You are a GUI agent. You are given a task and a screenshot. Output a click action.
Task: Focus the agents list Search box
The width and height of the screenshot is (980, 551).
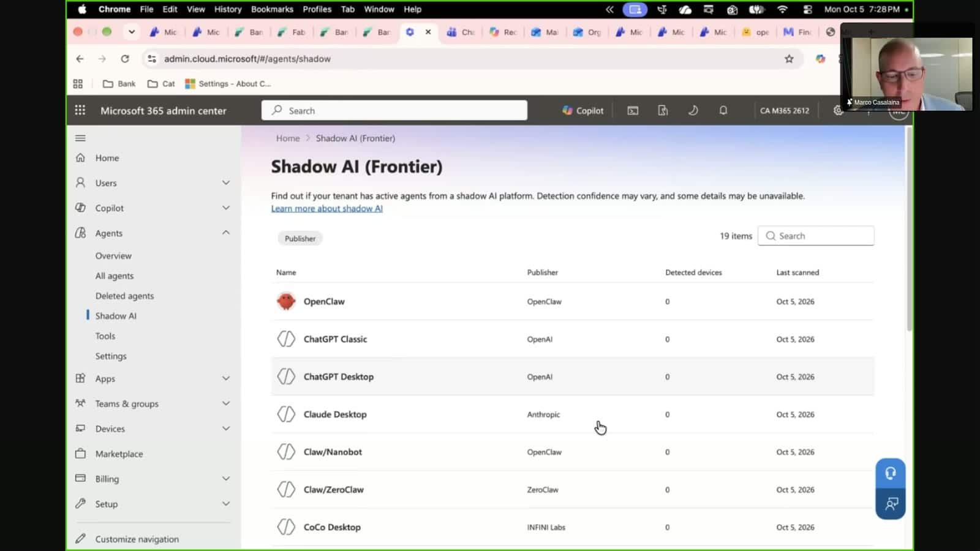point(816,236)
